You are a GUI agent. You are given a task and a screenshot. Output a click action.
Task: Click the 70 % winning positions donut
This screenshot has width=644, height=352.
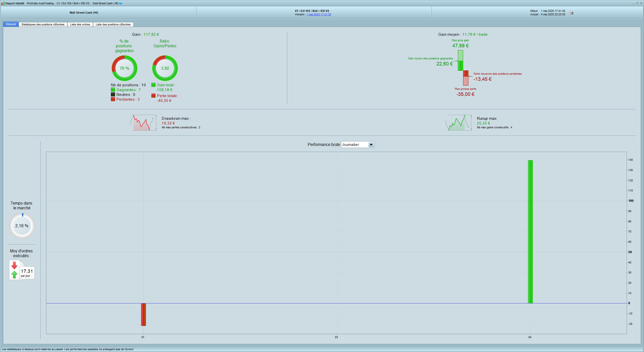click(124, 68)
